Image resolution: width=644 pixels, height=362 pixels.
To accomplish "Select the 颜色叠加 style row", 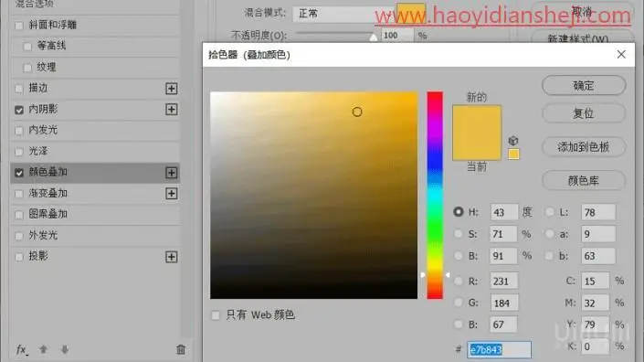I will [95, 173].
